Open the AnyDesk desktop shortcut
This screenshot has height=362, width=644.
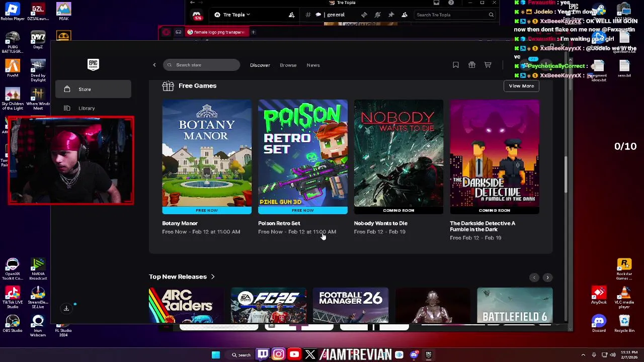tap(599, 296)
